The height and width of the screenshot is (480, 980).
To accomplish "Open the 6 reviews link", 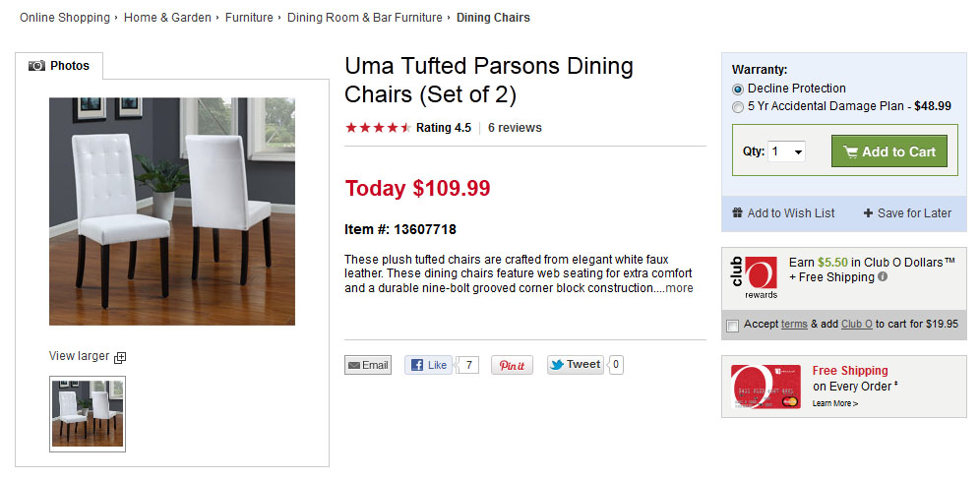I will click(515, 128).
